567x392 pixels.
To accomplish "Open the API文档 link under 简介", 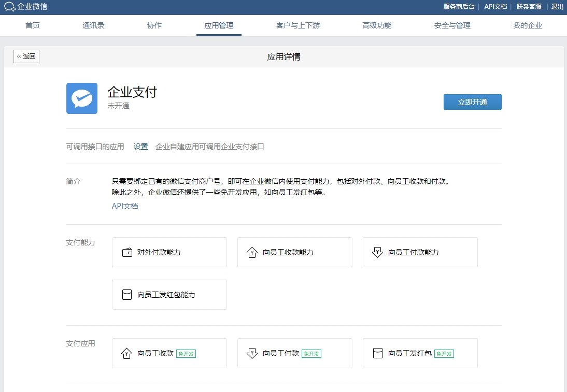I will tap(125, 206).
